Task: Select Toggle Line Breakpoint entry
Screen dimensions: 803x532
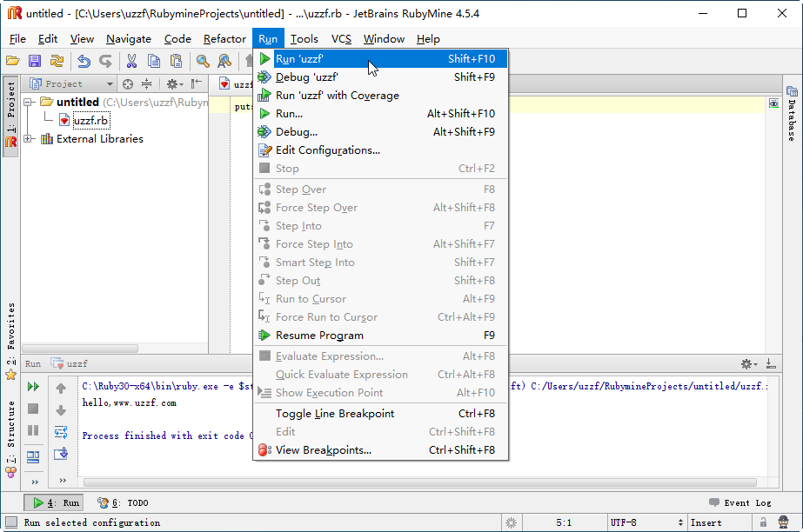Action: pyautogui.click(x=380, y=413)
